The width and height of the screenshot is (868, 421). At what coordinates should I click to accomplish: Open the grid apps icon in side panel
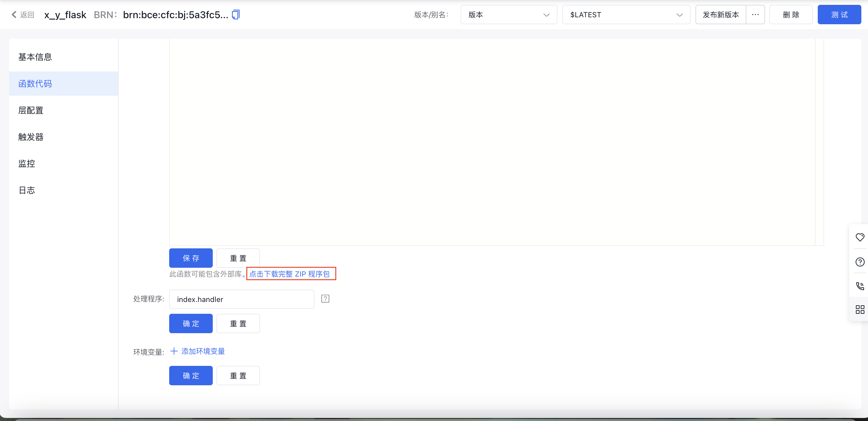click(860, 309)
